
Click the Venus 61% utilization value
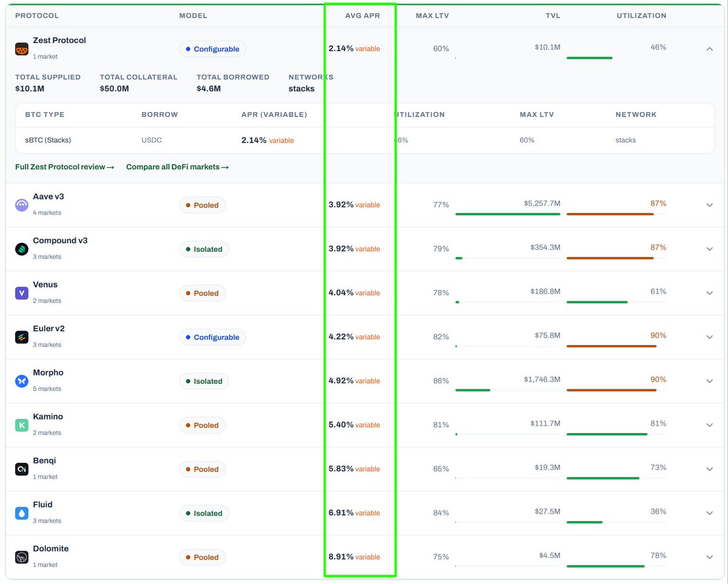click(x=658, y=291)
